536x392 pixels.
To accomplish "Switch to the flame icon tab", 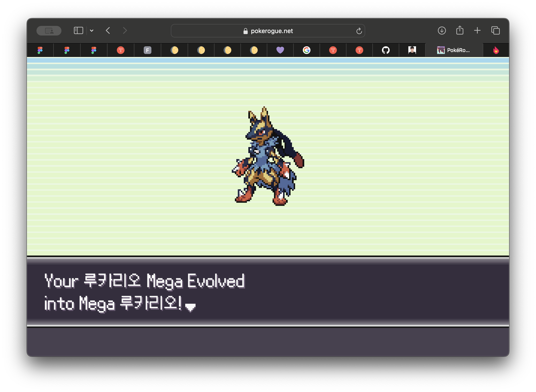I will pyautogui.click(x=496, y=50).
